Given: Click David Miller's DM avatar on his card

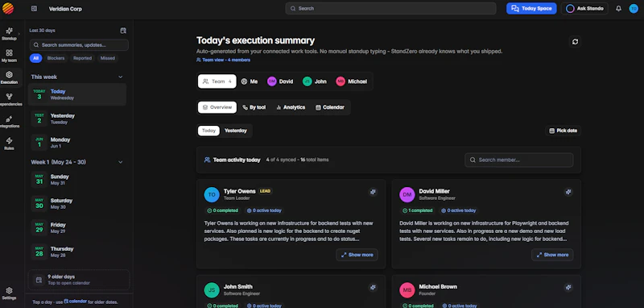Looking at the screenshot, I should tap(407, 194).
